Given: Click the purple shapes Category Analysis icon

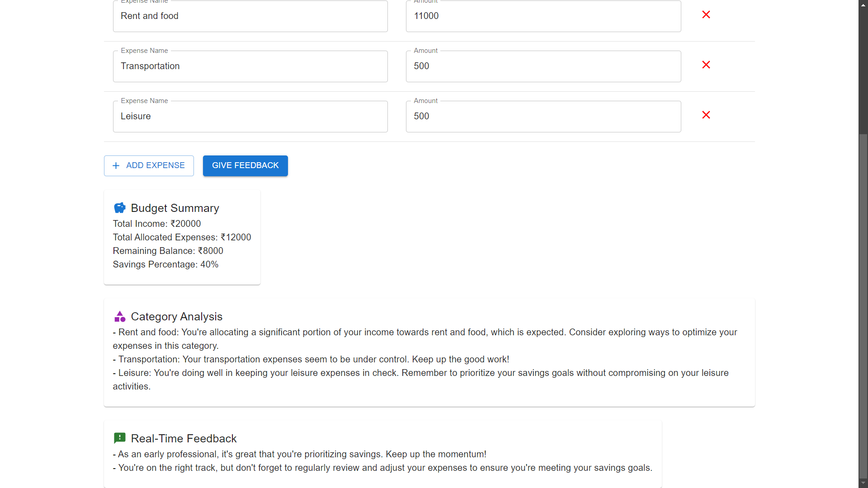Looking at the screenshot, I should pos(119,316).
